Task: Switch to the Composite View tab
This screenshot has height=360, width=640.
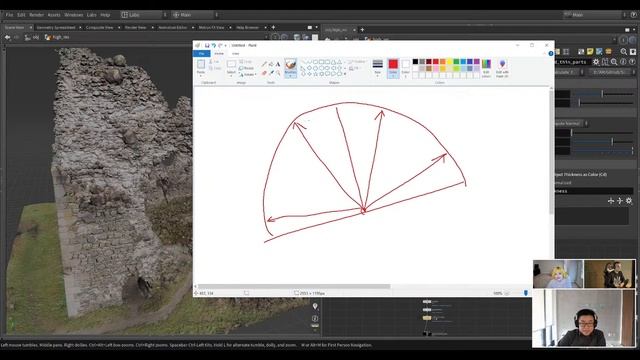Action: point(99,27)
